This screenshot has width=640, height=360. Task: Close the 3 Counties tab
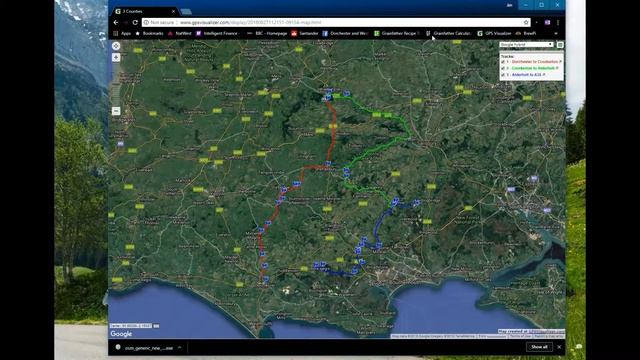click(173, 11)
